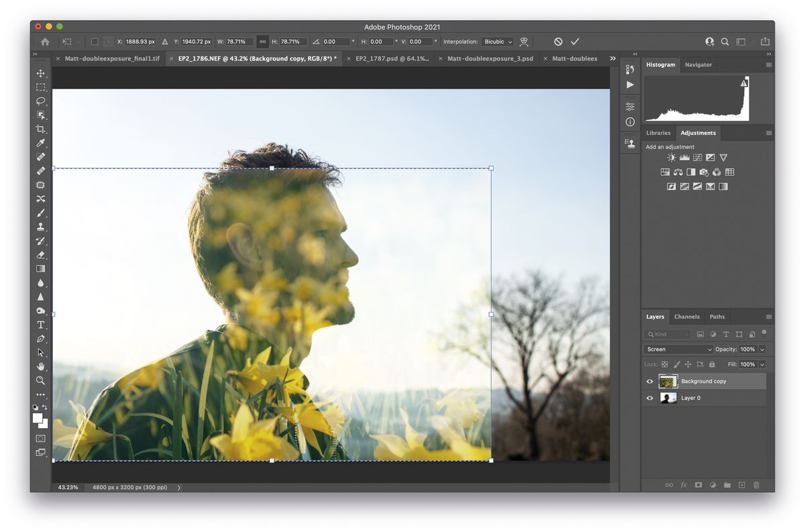Create a new layer

[742, 484]
